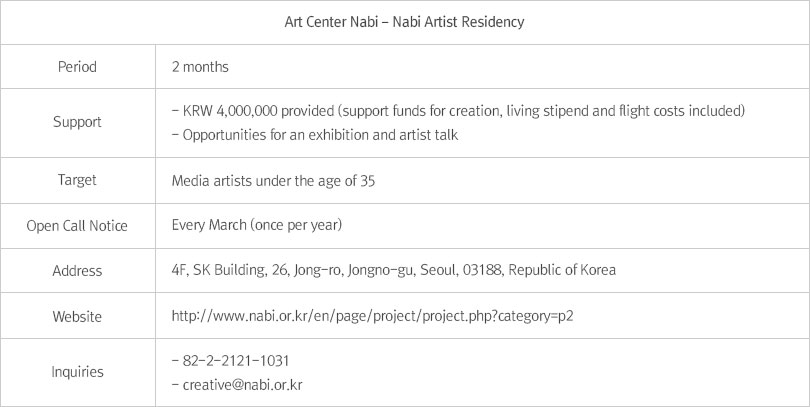The width and height of the screenshot is (810, 407).
Task: Click the SK Building Jong-ro address text
Action: click(393, 270)
